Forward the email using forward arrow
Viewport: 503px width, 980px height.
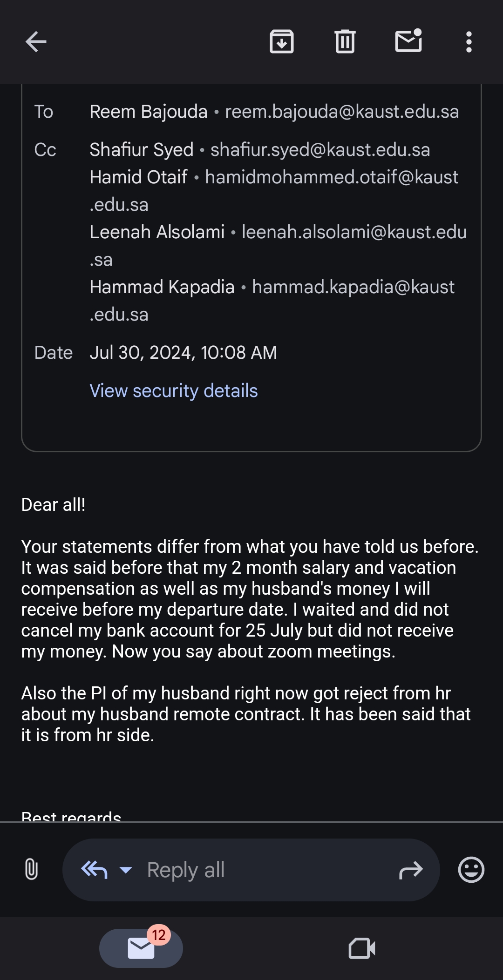[x=411, y=870]
